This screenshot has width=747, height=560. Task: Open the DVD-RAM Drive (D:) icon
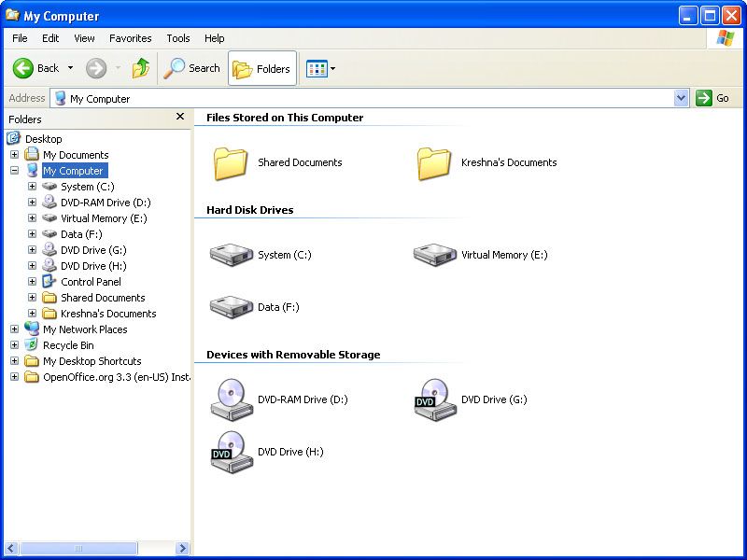[233, 399]
